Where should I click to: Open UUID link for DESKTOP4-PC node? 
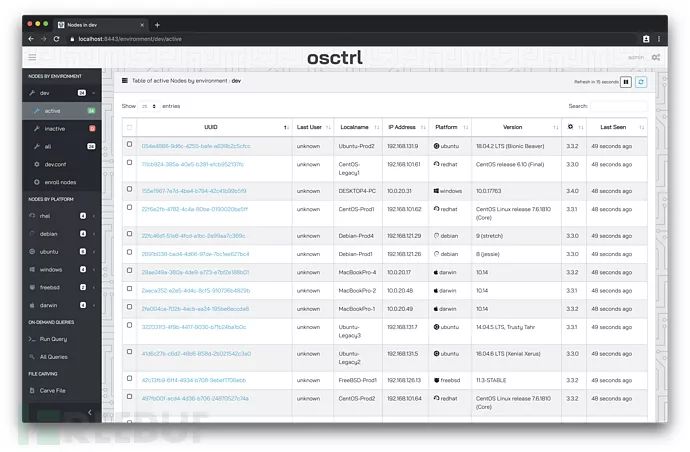click(x=194, y=191)
